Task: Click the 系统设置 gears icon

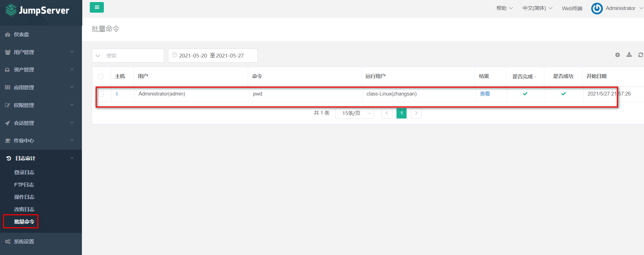Action: pyautogui.click(x=8, y=242)
